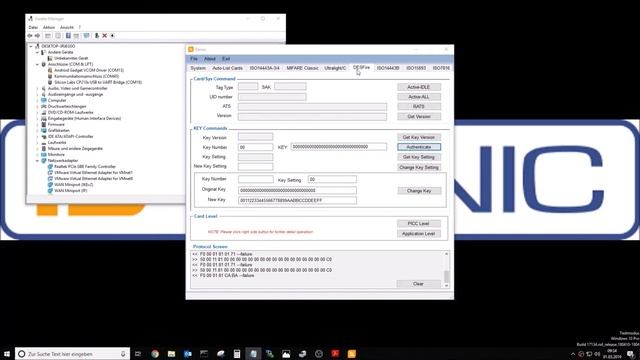Open the ISO15693 tab

(x=416, y=68)
